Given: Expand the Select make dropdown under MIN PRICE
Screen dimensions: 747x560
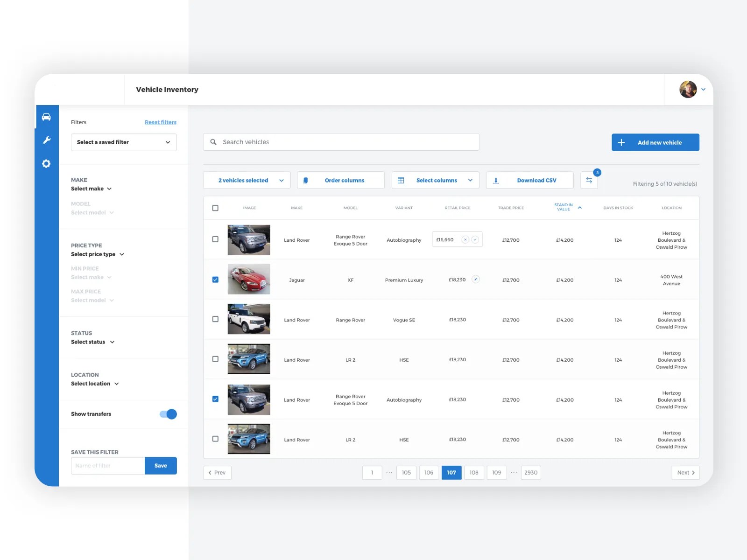Looking at the screenshot, I should tap(92, 277).
